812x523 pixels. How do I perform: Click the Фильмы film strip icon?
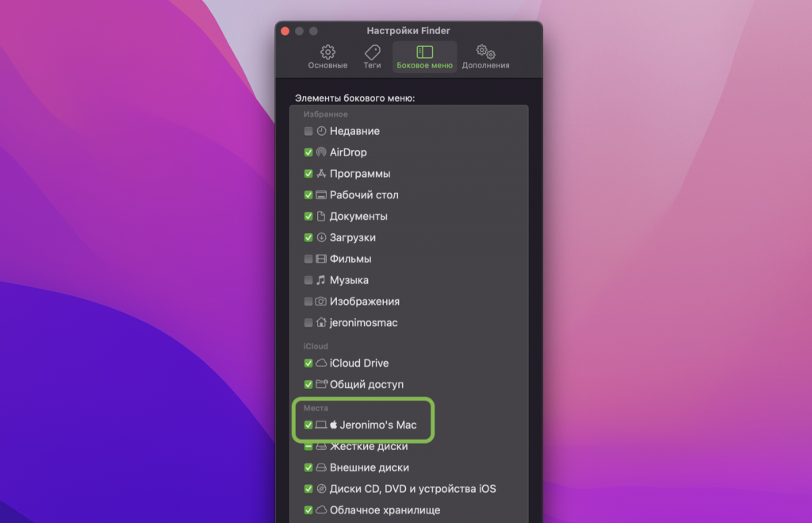(321, 259)
